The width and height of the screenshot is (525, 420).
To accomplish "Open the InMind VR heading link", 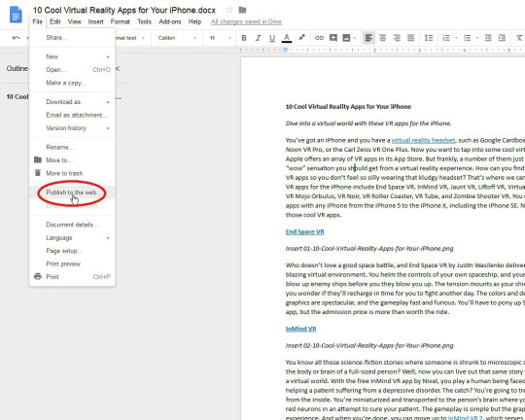I will click(x=300, y=329).
